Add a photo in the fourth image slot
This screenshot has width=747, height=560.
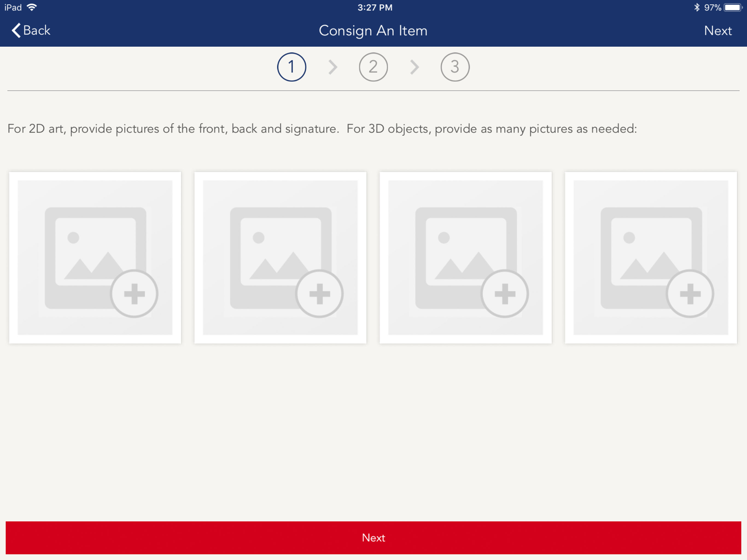tap(651, 258)
